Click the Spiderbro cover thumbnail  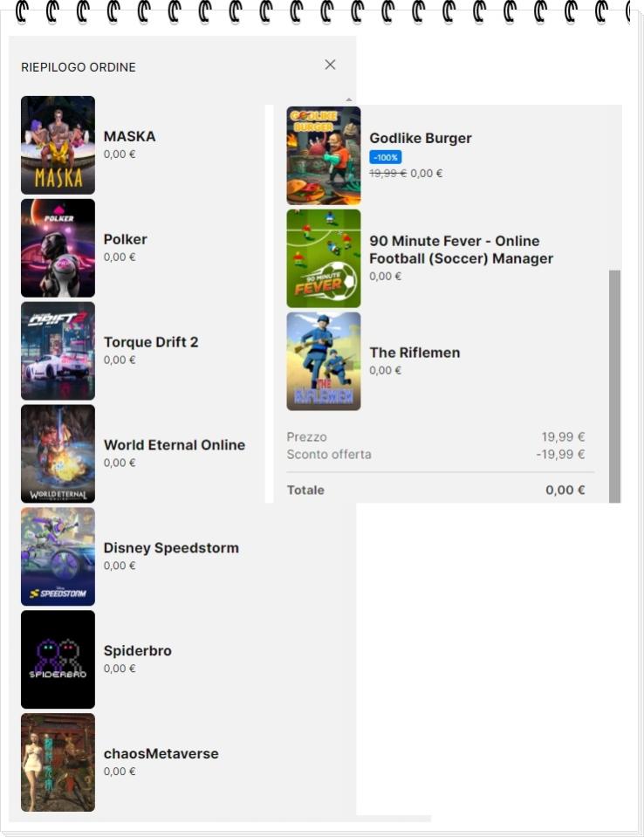click(58, 660)
